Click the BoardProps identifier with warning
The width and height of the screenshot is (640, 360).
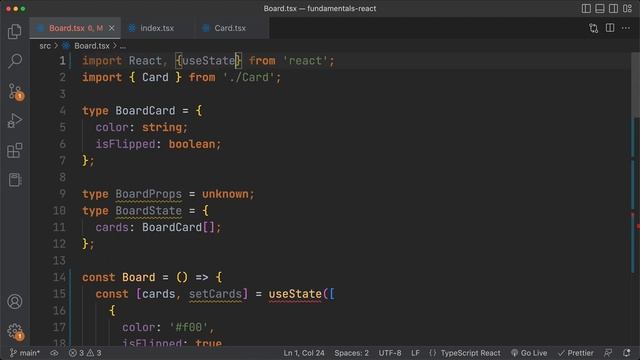tap(149, 194)
